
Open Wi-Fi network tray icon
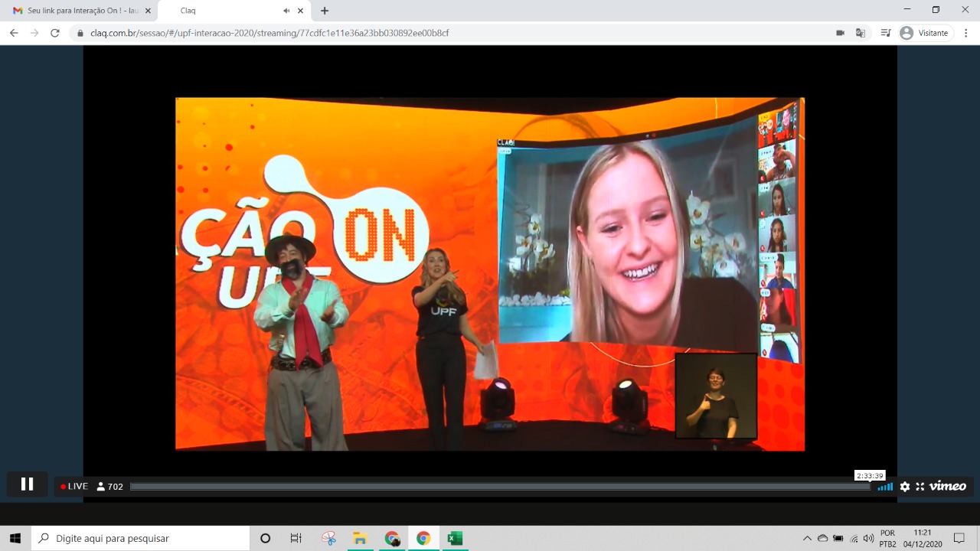point(854,538)
